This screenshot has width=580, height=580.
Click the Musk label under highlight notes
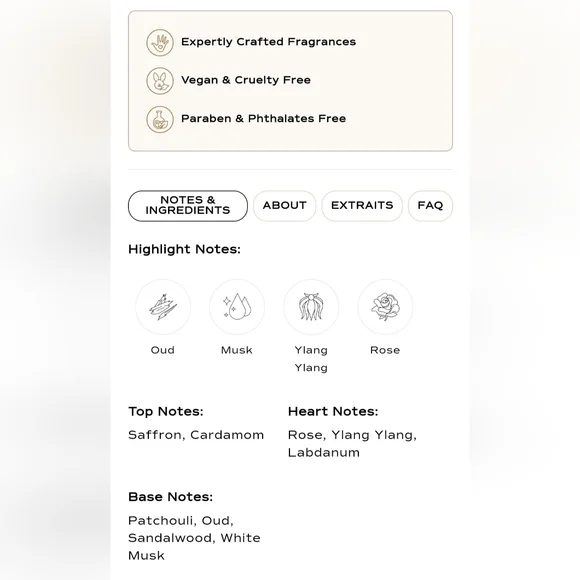[x=237, y=350]
